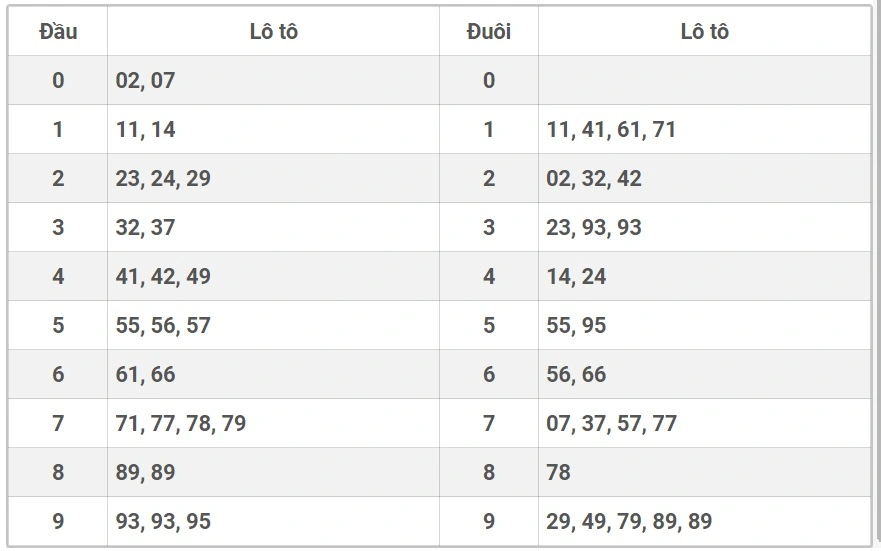Click the "55, 56, 57" cell
The height and width of the screenshot is (551, 881).
163,325
